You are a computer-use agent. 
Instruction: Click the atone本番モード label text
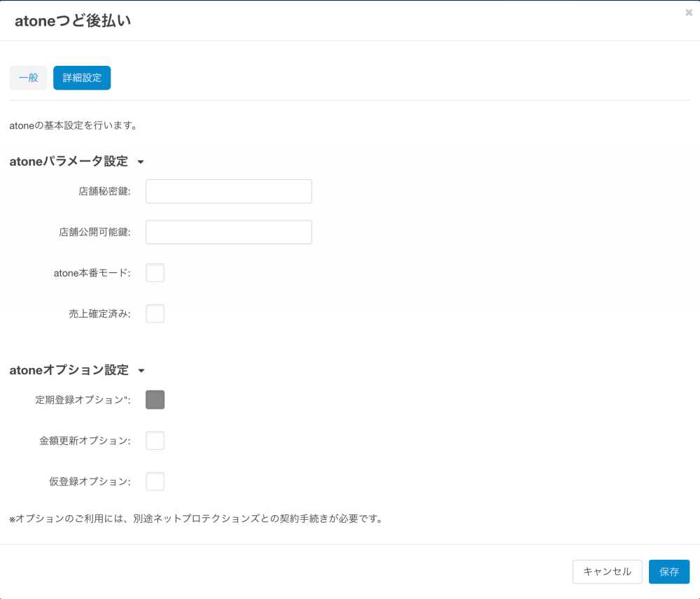click(92, 273)
